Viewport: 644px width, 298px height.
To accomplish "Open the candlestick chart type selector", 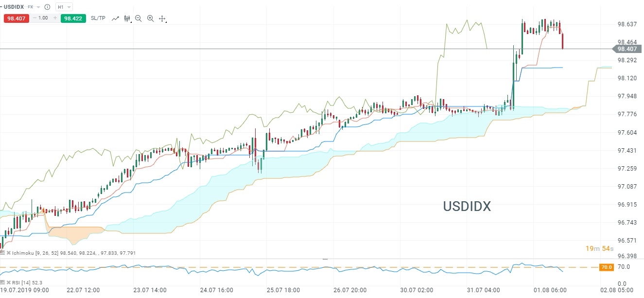I will (x=127, y=18).
